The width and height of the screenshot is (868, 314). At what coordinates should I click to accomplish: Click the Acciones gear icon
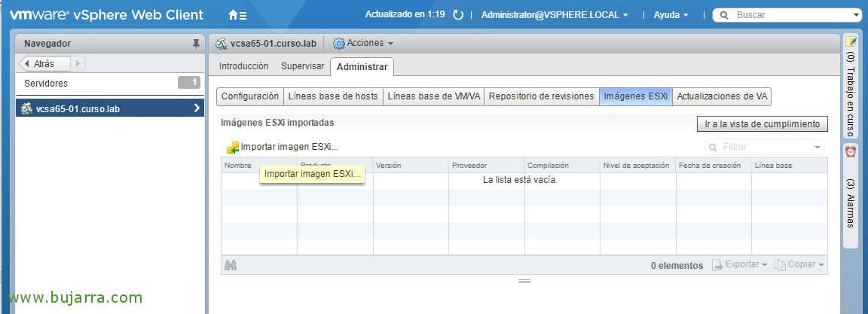point(338,43)
